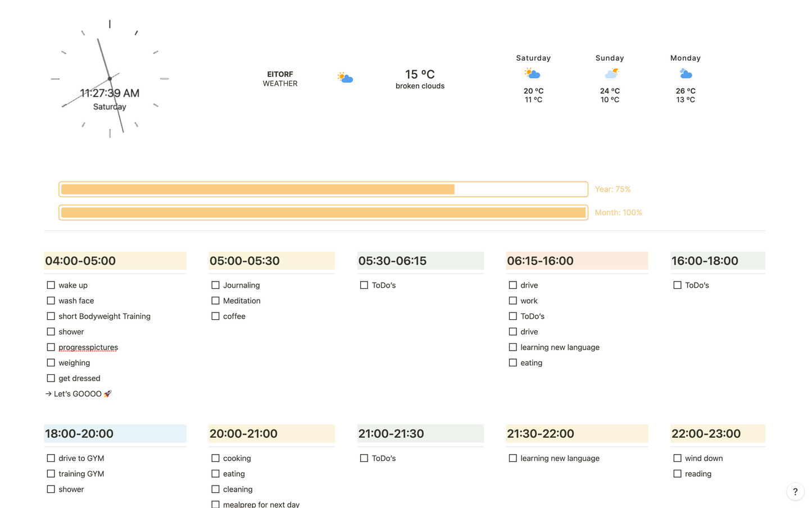Click Monday's cloudy weather icon
Viewport: 812px width, 508px height.
tap(685, 73)
